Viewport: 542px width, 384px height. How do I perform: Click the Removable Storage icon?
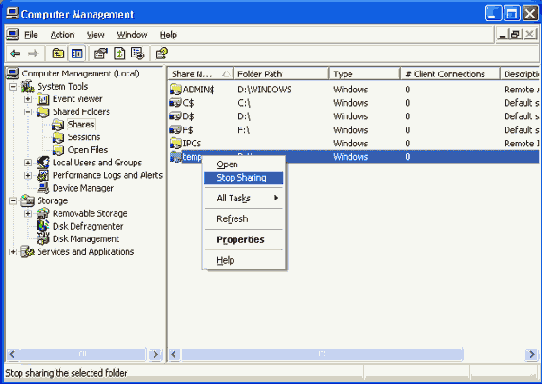pyautogui.click(x=43, y=213)
